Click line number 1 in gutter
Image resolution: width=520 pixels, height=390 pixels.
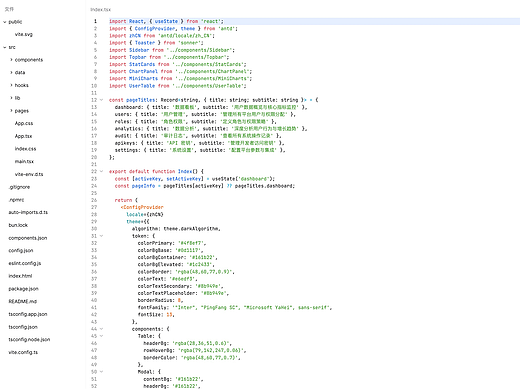pos(95,21)
